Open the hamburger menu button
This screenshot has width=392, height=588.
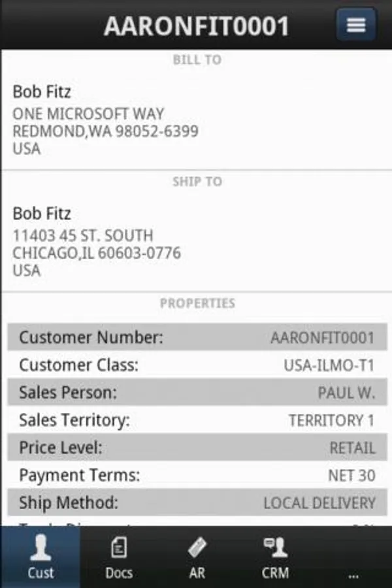click(356, 25)
